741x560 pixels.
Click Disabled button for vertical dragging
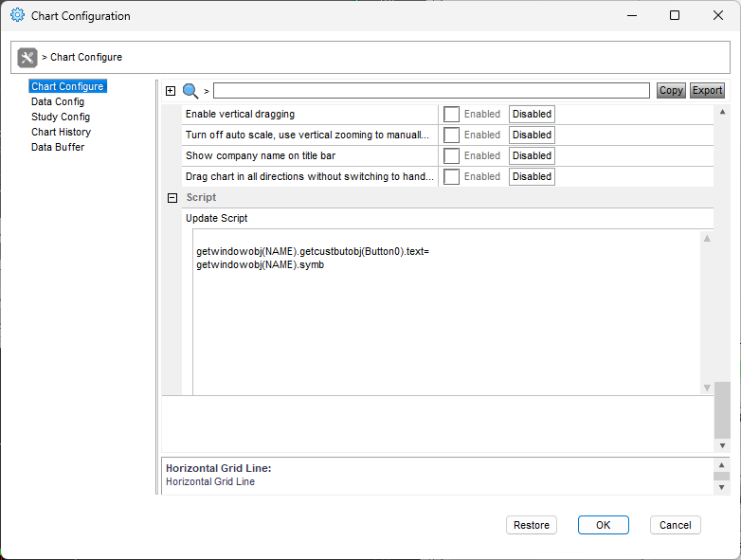(x=532, y=115)
